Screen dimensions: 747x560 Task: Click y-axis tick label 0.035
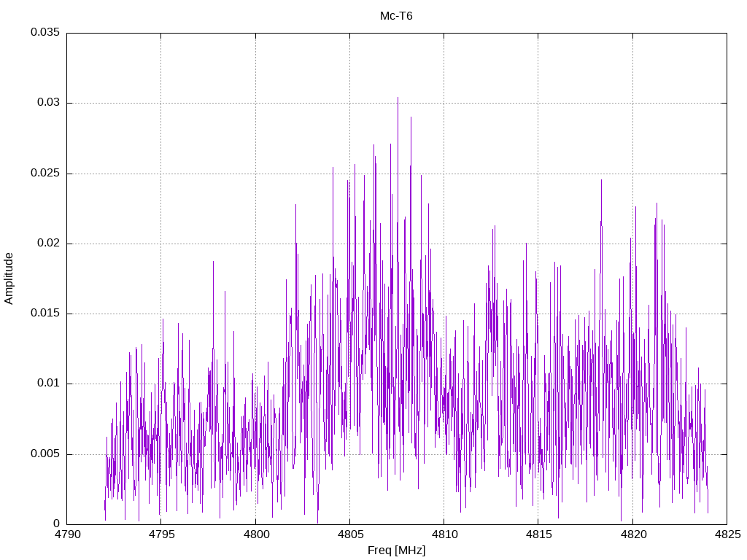[x=45, y=32]
